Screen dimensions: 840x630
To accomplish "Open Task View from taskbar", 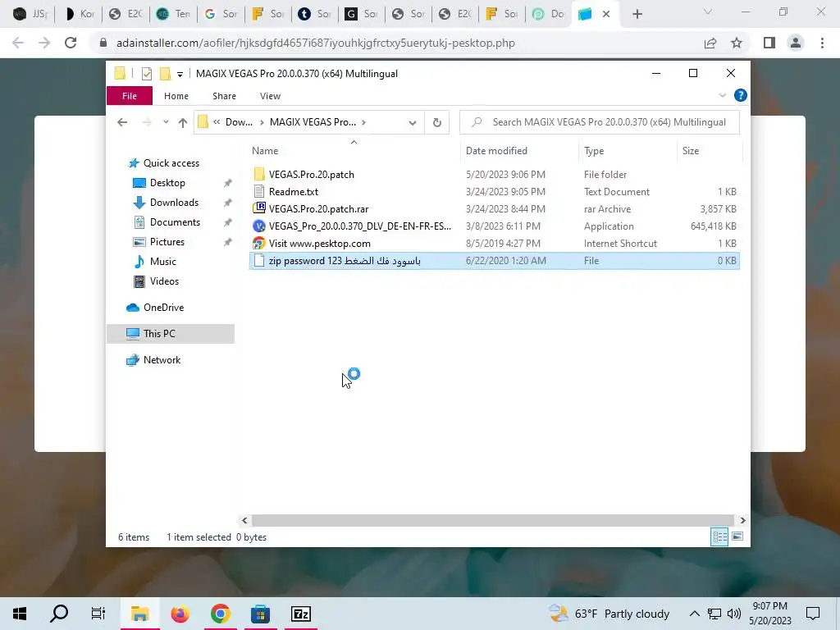I will click(98, 614).
